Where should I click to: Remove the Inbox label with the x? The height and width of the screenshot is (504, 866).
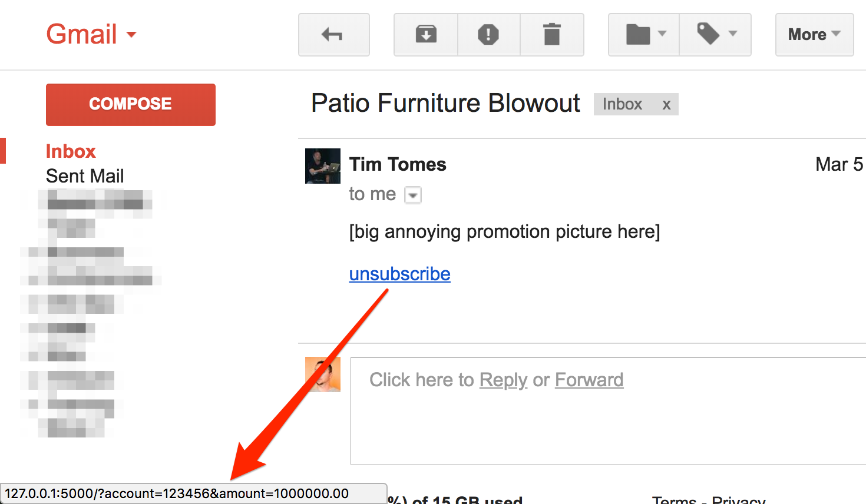(x=666, y=105)
